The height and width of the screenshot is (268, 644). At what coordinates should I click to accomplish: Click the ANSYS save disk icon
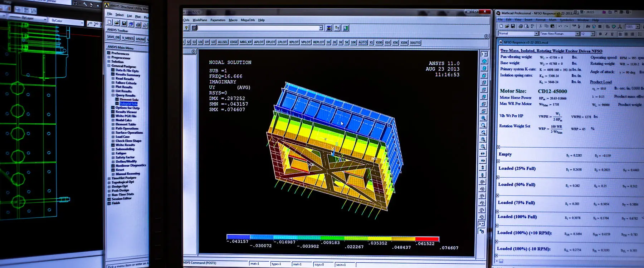(124, 24)
